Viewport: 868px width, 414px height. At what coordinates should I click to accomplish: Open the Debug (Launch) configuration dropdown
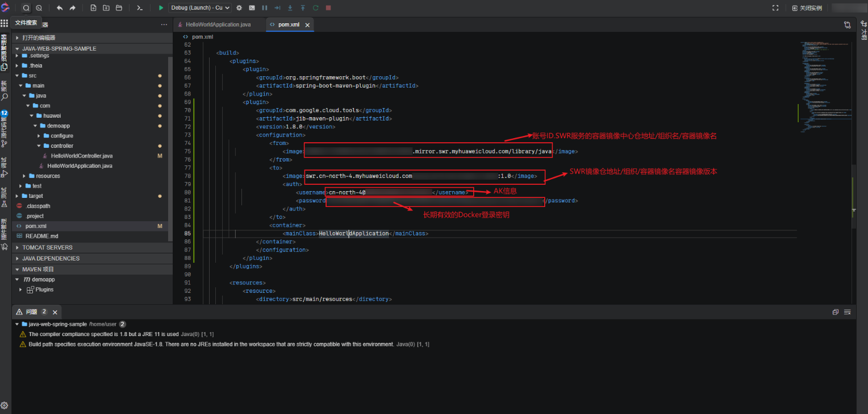coord(200,8)
